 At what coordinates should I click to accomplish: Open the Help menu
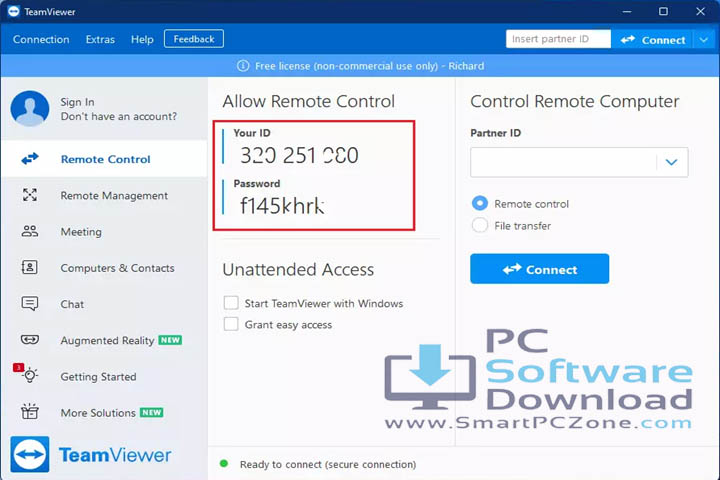(142, 39)
